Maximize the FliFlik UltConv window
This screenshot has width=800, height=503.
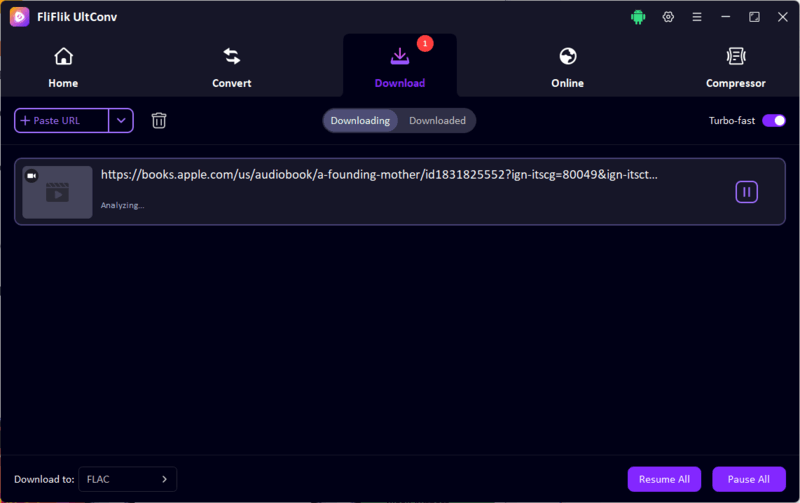tap(754, 17)
